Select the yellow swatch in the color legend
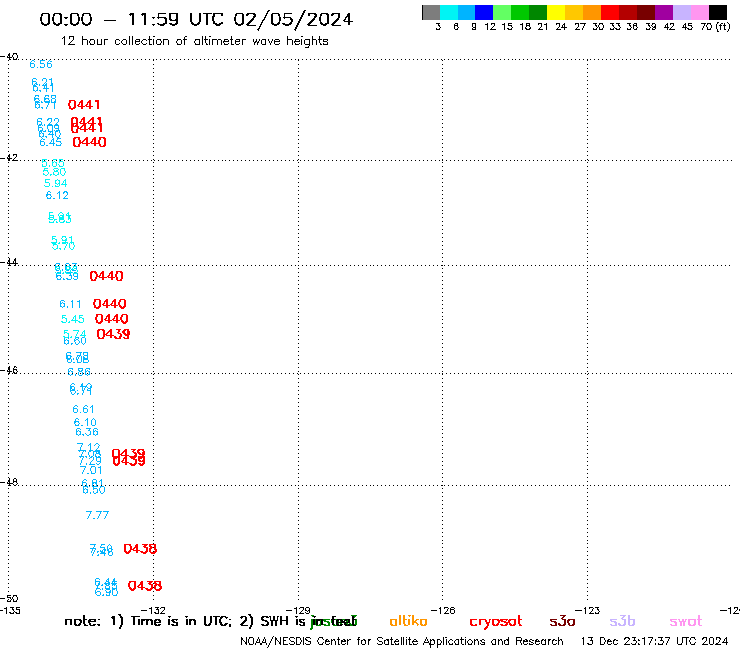 click(556, 12)
